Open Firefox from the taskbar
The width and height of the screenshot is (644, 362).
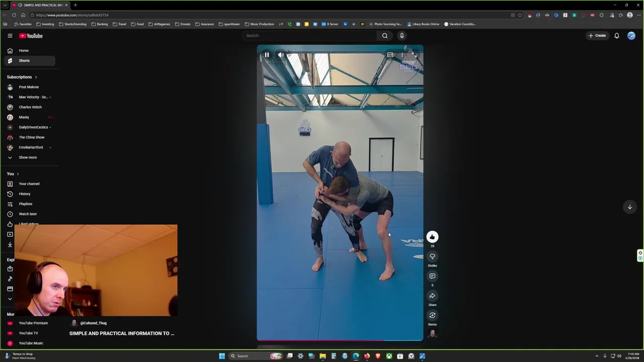tap(367, 356)
